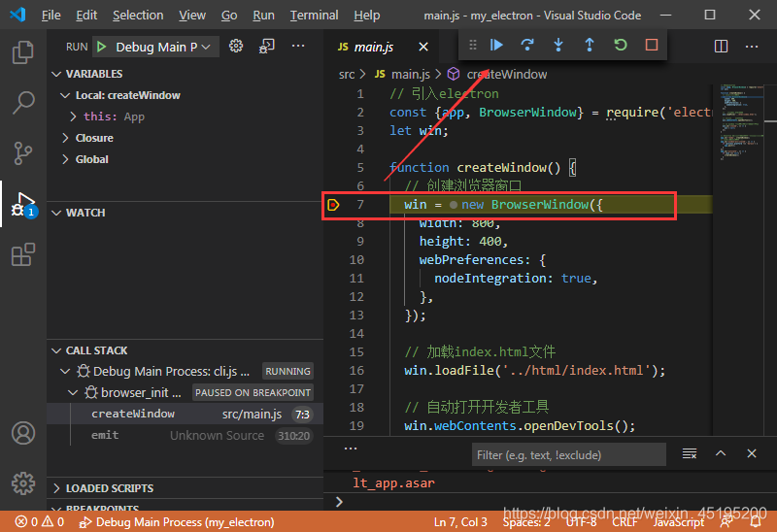Open the Help menu
777x532 pixels.
click(367, 16)
